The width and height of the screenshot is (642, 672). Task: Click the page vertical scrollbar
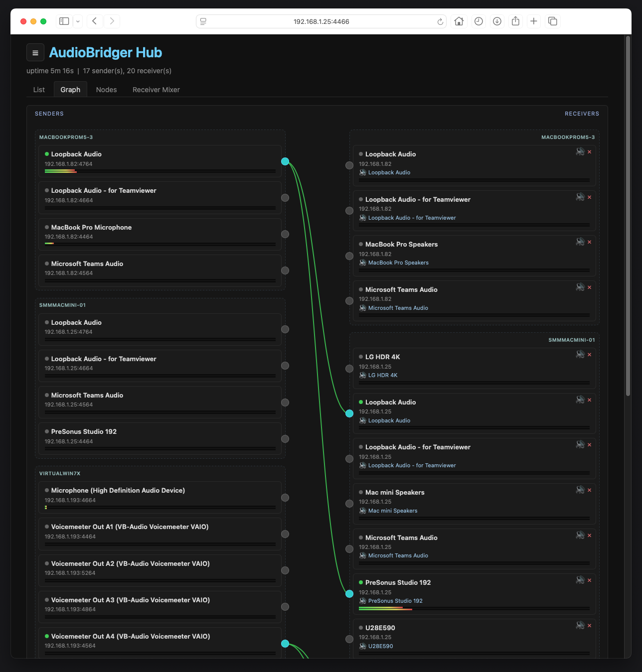(x=628, y=216)
